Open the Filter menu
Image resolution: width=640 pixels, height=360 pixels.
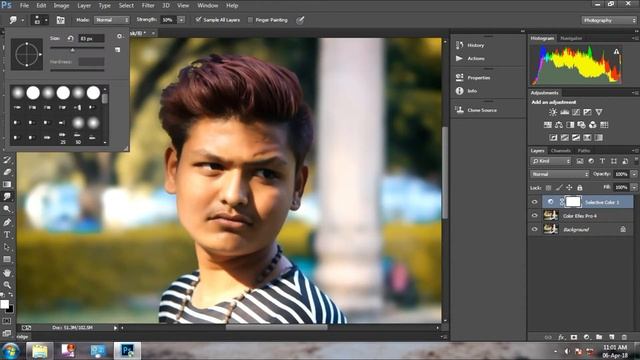click(x=148, y=6)
